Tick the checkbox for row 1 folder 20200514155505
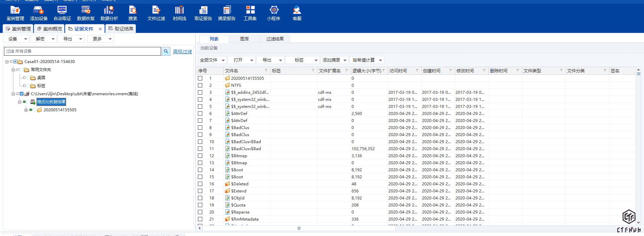 (x=200, y=78)
